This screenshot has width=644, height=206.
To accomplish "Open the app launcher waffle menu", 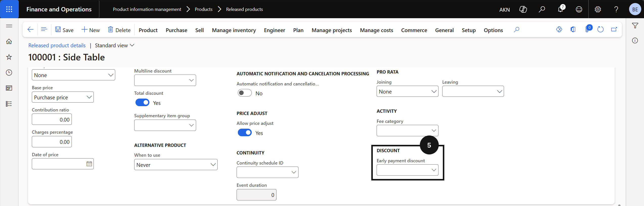I will [9, 9].
